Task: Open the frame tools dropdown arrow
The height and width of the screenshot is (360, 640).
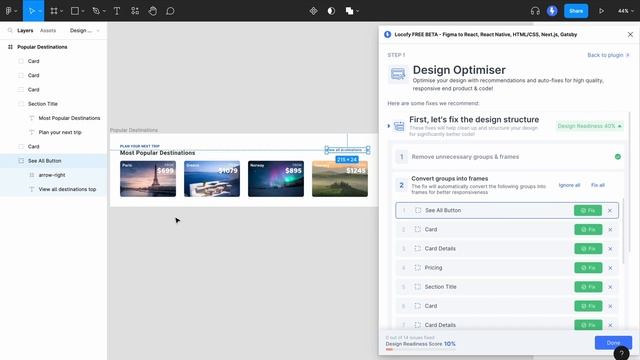Action: click(62, 11)
